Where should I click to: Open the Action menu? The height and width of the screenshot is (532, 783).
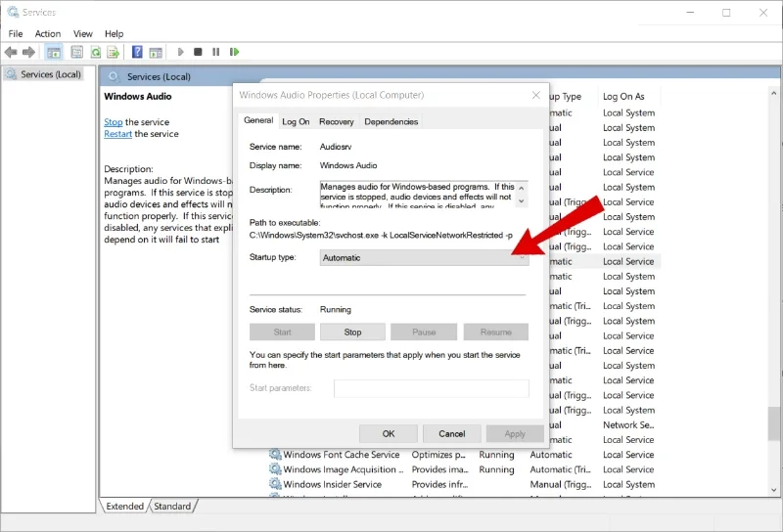click(x=48, y=34)
